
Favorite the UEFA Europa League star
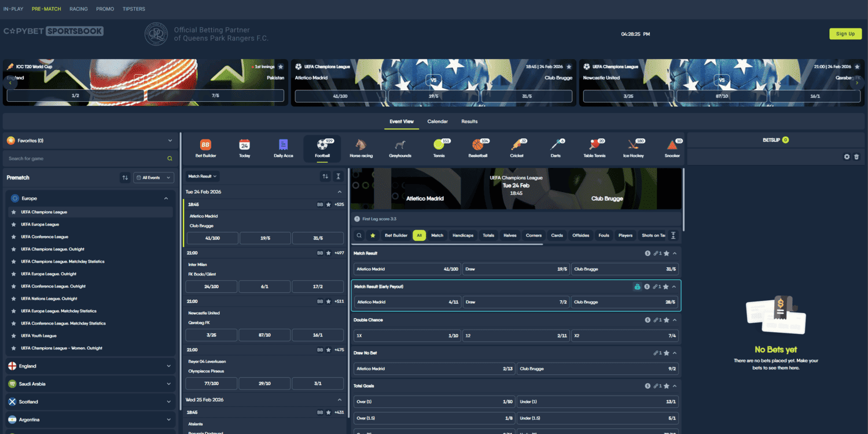point(13,225)
